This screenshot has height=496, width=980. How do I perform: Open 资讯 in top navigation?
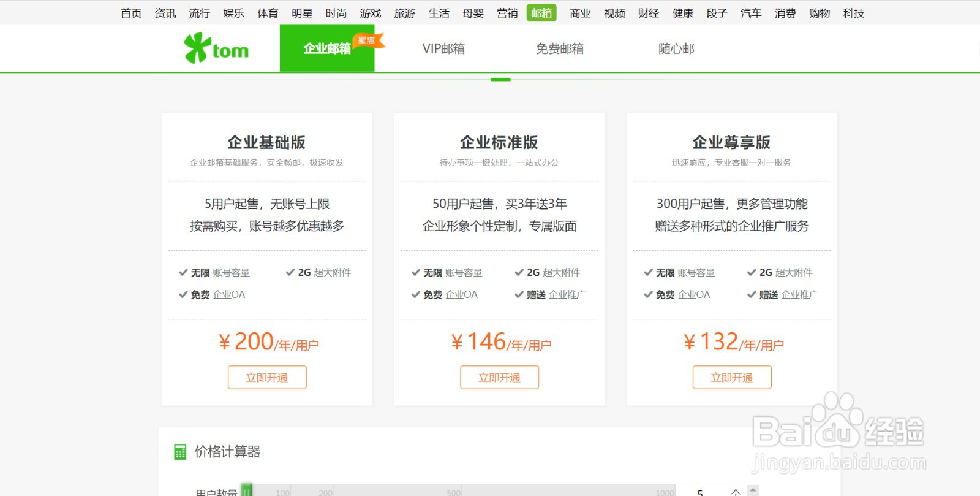(x=165, y=13)
